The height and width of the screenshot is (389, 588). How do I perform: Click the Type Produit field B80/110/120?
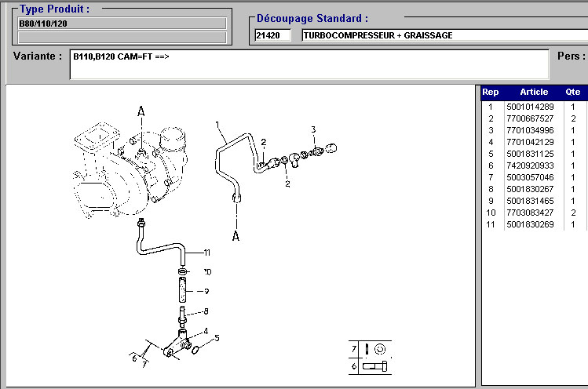(122, 24)
